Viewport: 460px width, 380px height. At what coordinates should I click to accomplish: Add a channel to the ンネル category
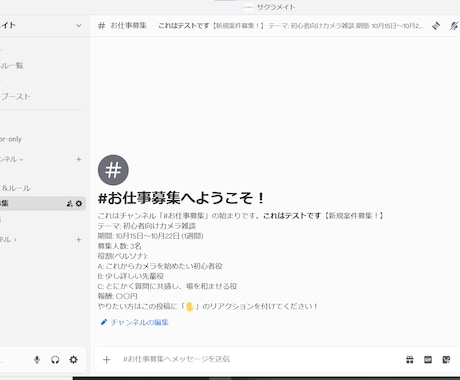(x=79, y=159)
